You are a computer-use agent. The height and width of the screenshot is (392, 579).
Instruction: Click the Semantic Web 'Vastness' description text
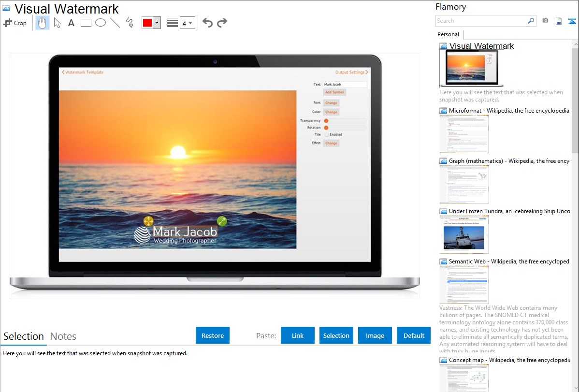tap(504, 329)
